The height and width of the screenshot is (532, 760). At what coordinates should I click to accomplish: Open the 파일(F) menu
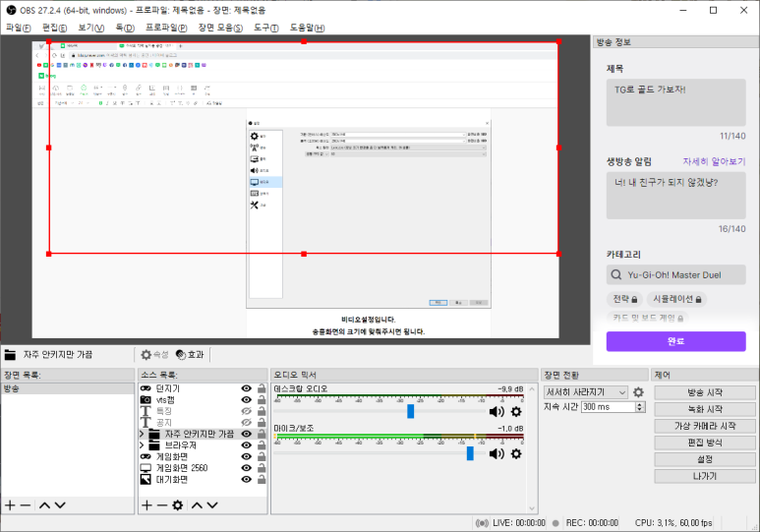click(19, 28)
